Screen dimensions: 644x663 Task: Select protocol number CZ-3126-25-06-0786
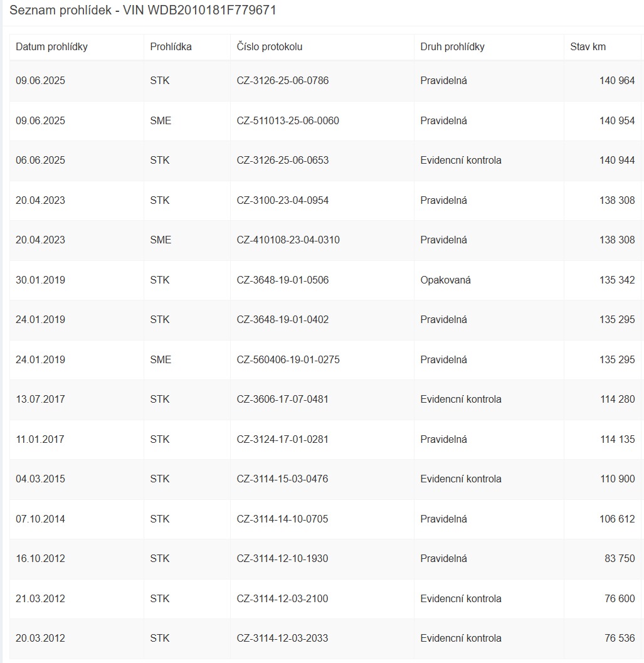(283, 81)
